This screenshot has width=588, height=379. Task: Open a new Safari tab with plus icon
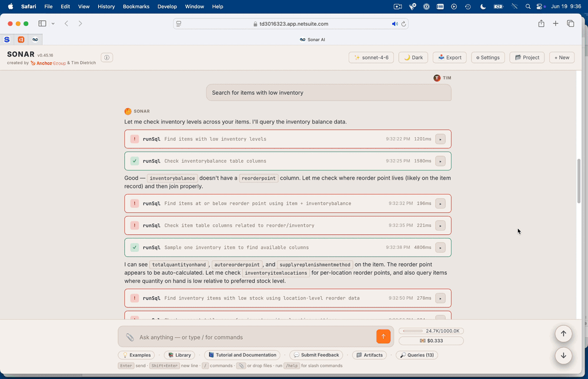coord(556,24)
